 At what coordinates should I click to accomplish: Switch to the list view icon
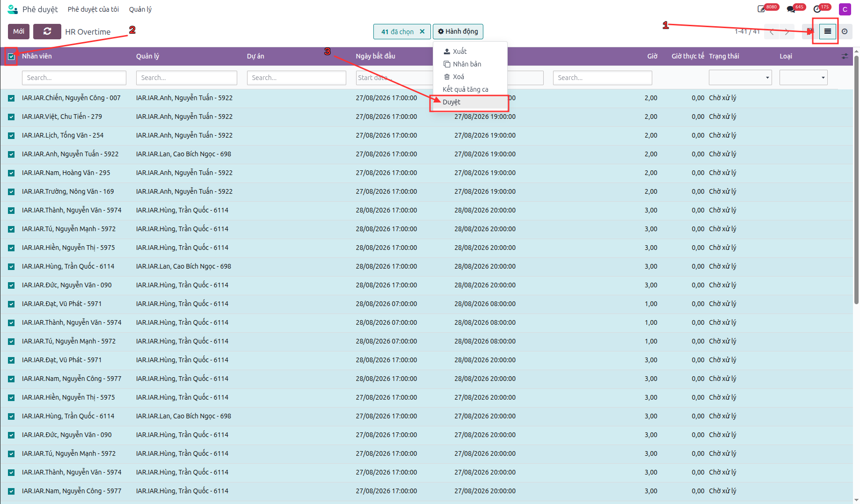(x=828, y=31)
